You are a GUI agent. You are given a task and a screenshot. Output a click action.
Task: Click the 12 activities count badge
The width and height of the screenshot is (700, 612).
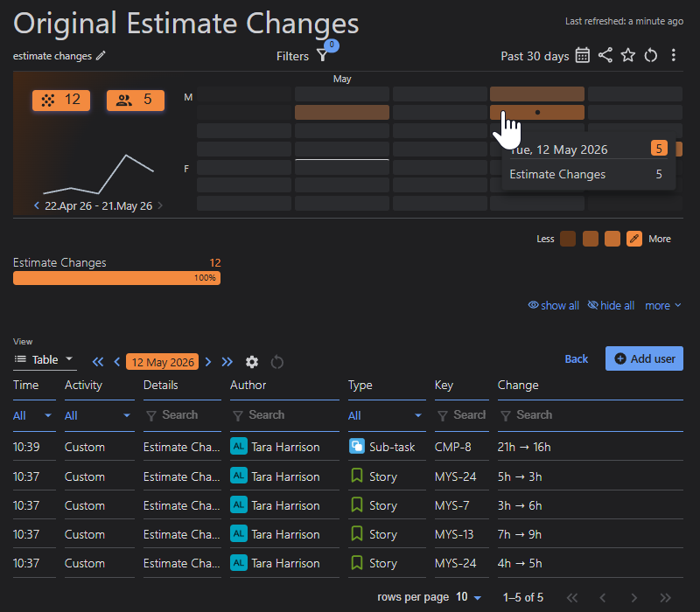tap(61, 100)
